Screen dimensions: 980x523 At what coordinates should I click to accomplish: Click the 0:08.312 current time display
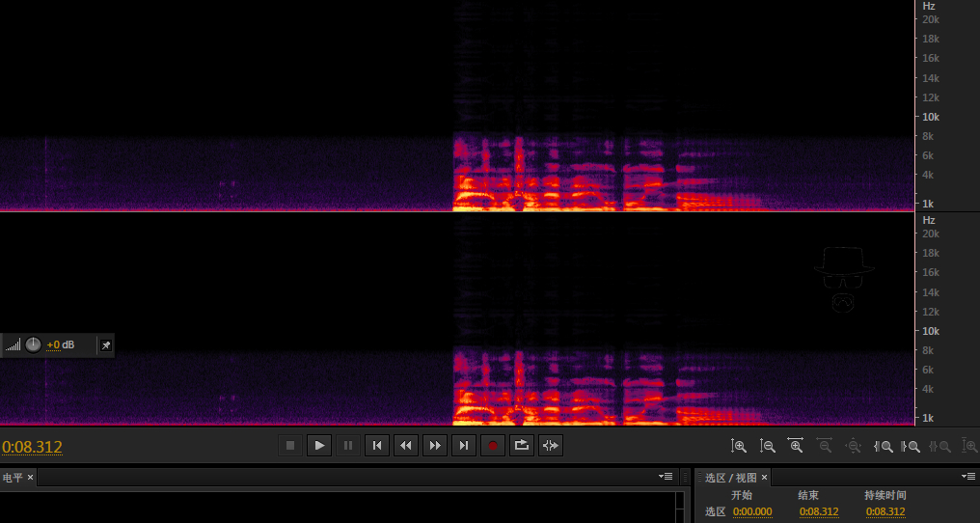tap(33, 447)
